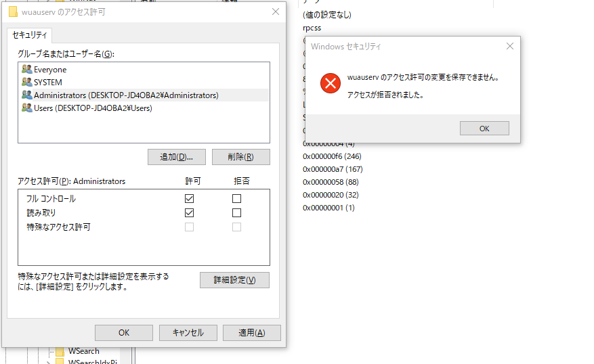Select the SYSTEM group entry
This screenshot has width=594, height=364.
[144, 82]
